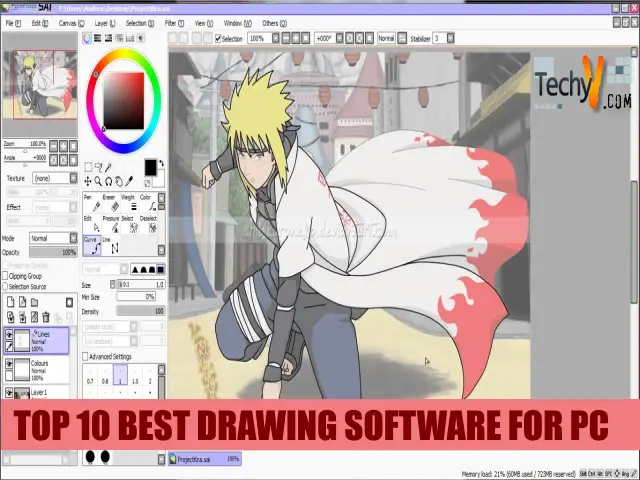
Task: Open the Filter menu
Action: click(x=174, y=23)
